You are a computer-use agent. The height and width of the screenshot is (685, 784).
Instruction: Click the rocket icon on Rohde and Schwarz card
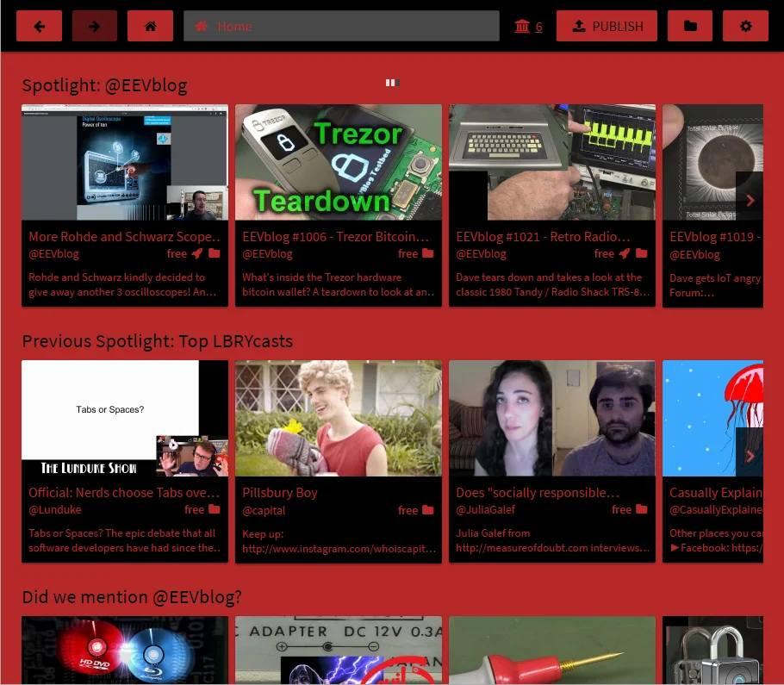(x=197, y=253)
